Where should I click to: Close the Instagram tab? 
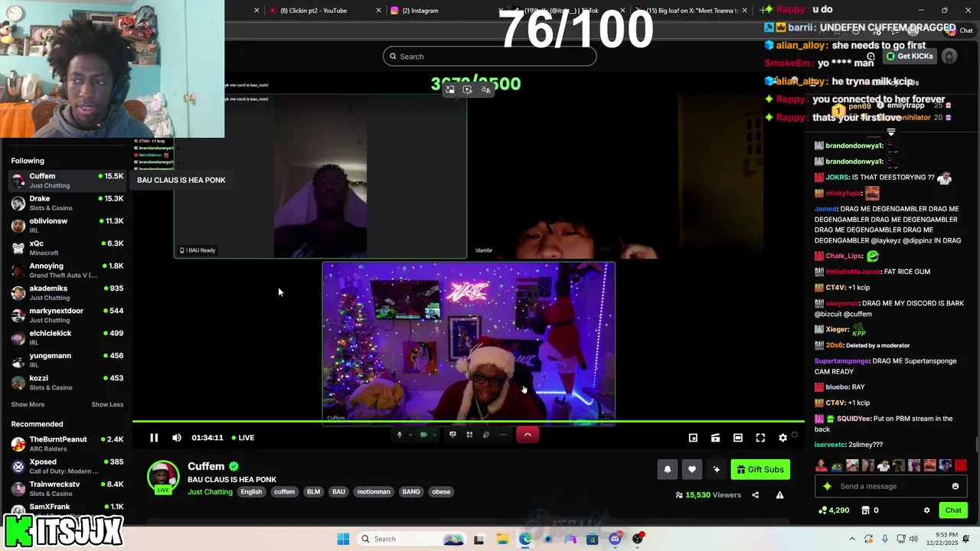click(501, 11)
